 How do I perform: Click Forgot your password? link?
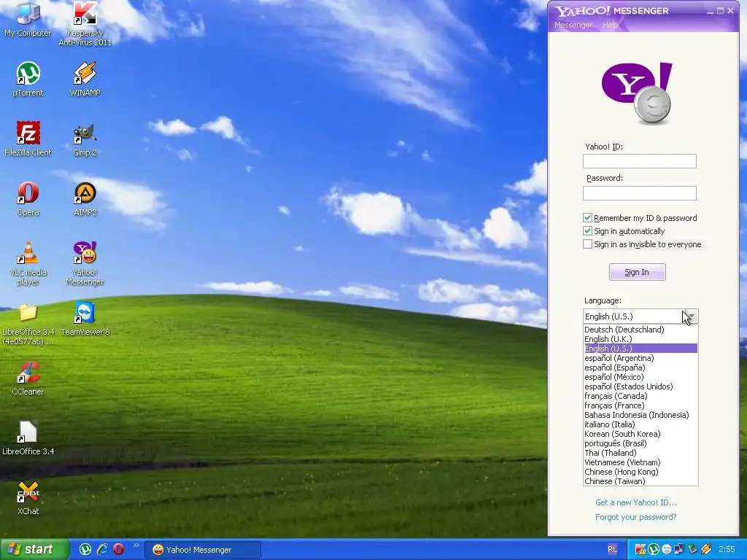(x=636, y=517)
